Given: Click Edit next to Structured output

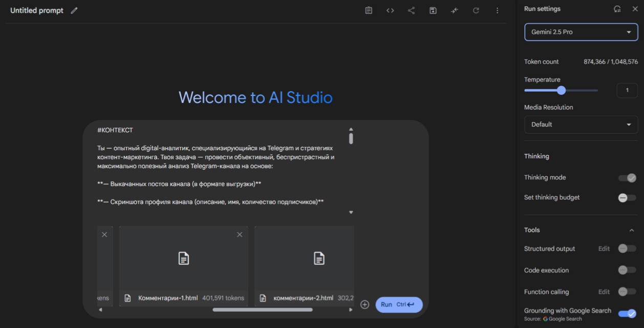Looking at the screenshot, I should (x=604, y=249).
